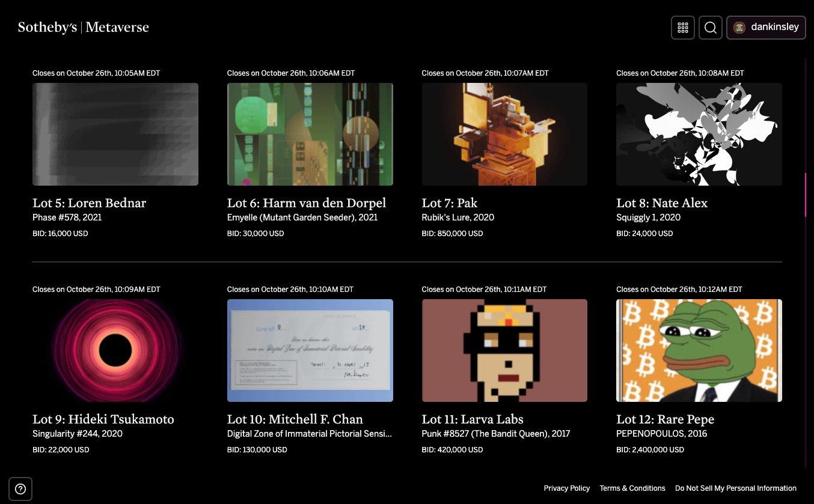Open Mitchell F. Chan receipt artwork image

click(x=310, y=350)
